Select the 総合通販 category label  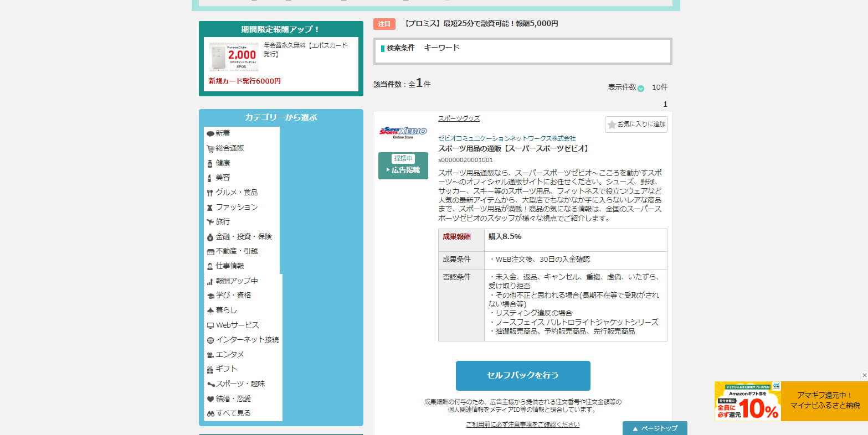pyautogui.click(x=230, y=148)
